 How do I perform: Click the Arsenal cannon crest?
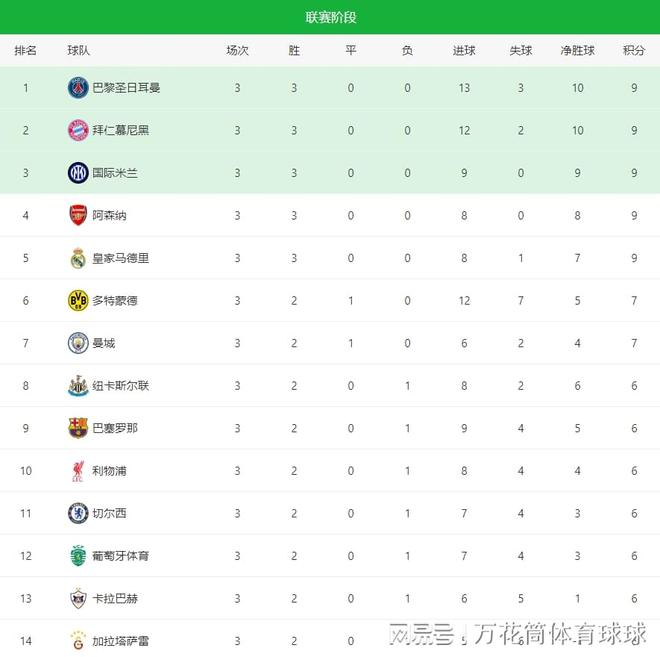click(x=78, y=215)
